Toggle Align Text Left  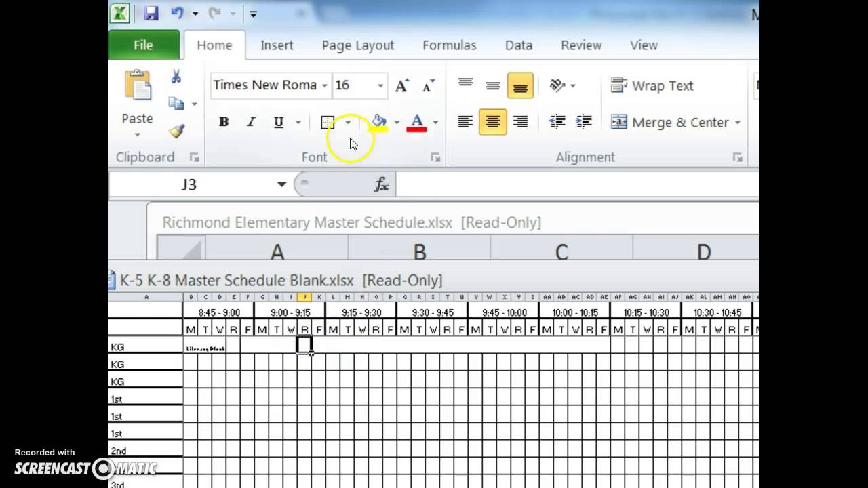coord(465,122)
